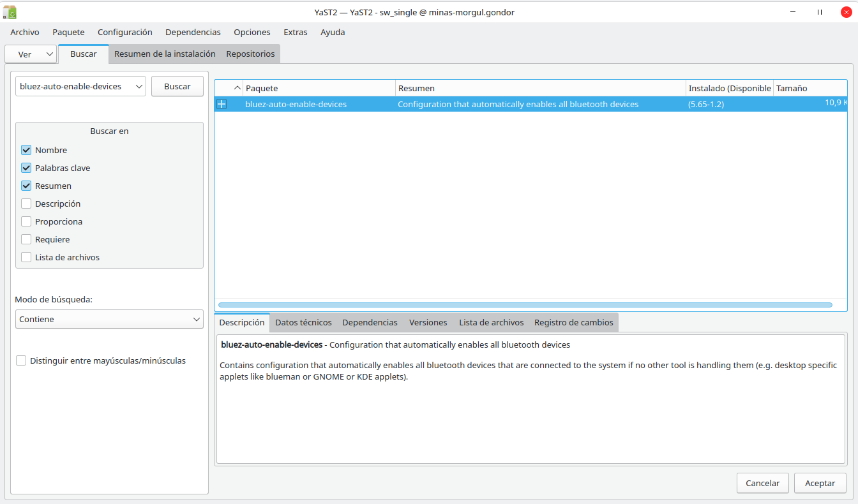Enable Distinguir entre mayúsculas/minúsculas
This screenshot has width=858, height=504.
[x=21, y=360]
